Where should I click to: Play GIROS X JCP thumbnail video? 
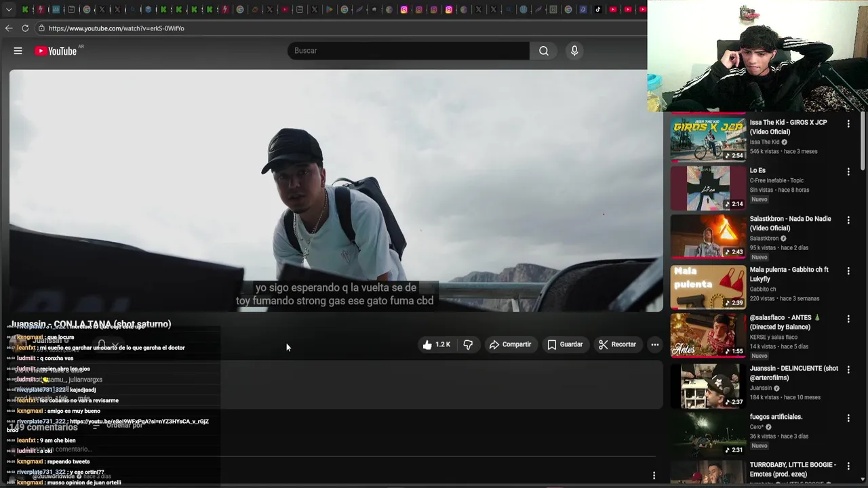708,140
